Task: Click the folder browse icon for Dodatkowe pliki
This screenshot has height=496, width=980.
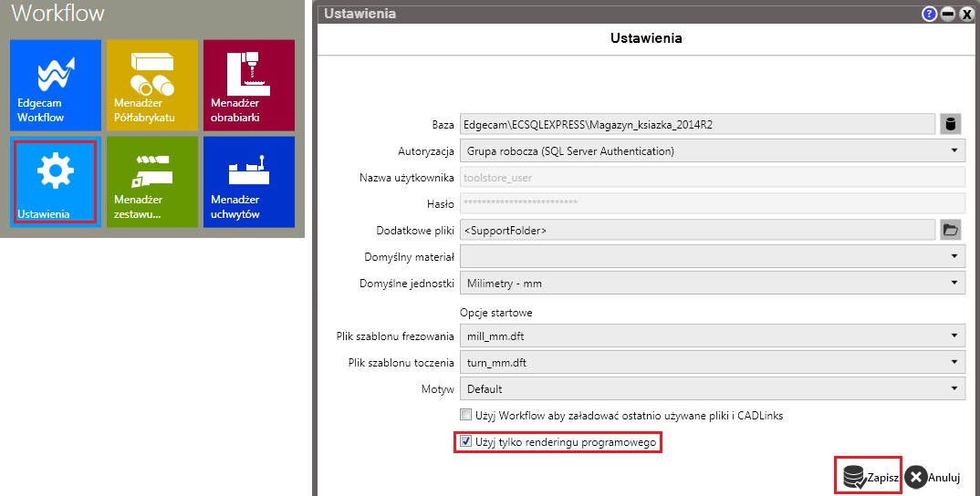Action: [950, 230]
